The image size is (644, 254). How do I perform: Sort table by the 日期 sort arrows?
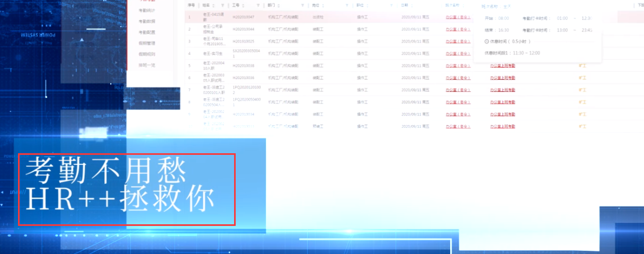click(x=413, y=5)
